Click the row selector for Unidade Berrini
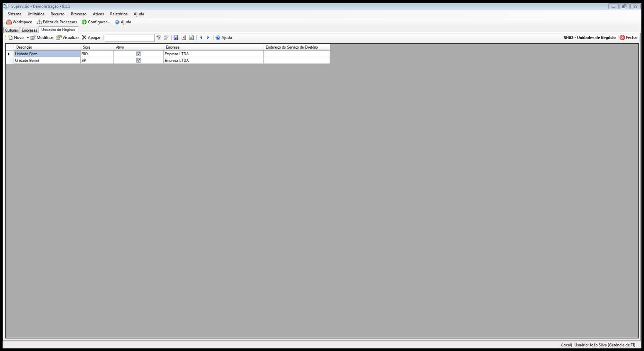This screenshot has width=644, height=351. click(10, 61)
